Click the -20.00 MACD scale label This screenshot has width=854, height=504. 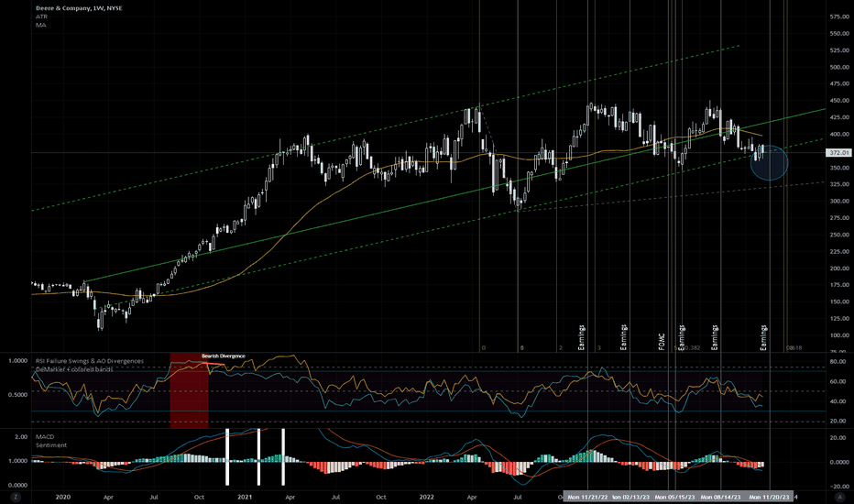click(x=838, y=487)
